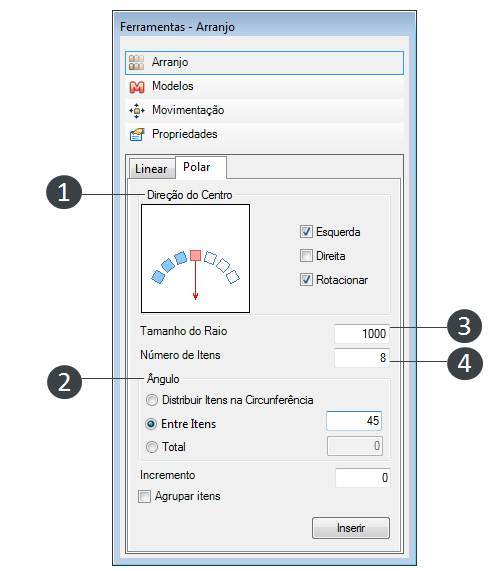Open the Polar tab
This screenshot has width=494, height=571.
pyautogui.click(x=201, y=168)
